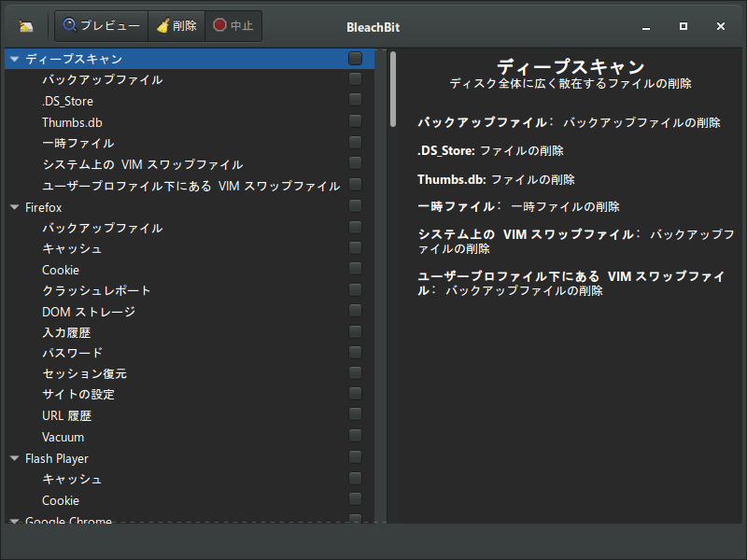Image resolution: width=747 pixels, height=560 pixels.
Task: Select the Flash Player Cookie row
Action: (x=190, y=500)
